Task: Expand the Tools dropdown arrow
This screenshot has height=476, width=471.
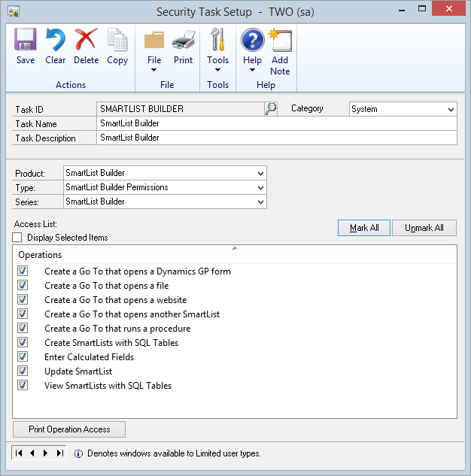Action: (217, 70)
